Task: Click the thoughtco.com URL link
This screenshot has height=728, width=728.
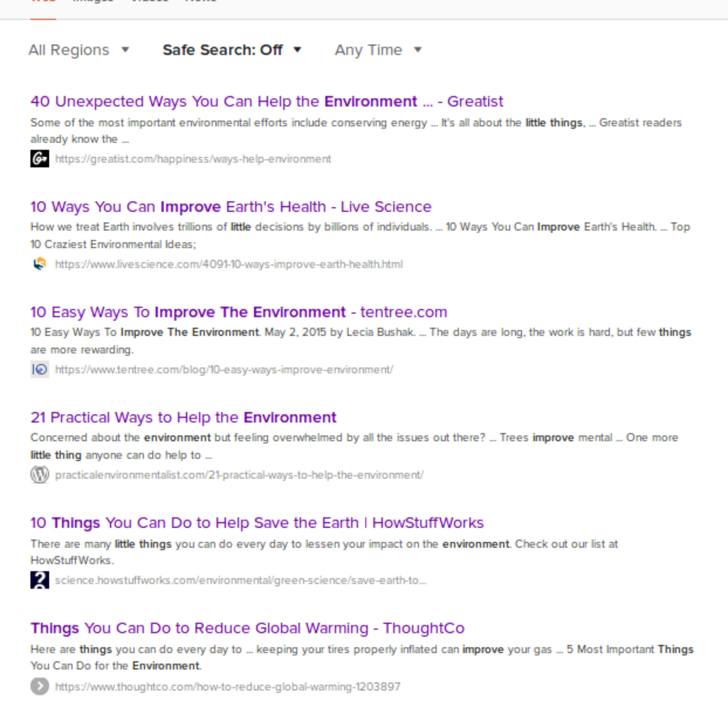Action: tap(228, 687)
